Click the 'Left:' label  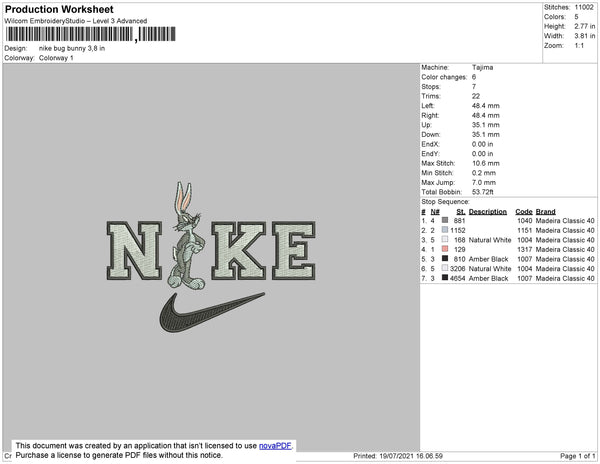pyautogui.click(x=428, y=106)
